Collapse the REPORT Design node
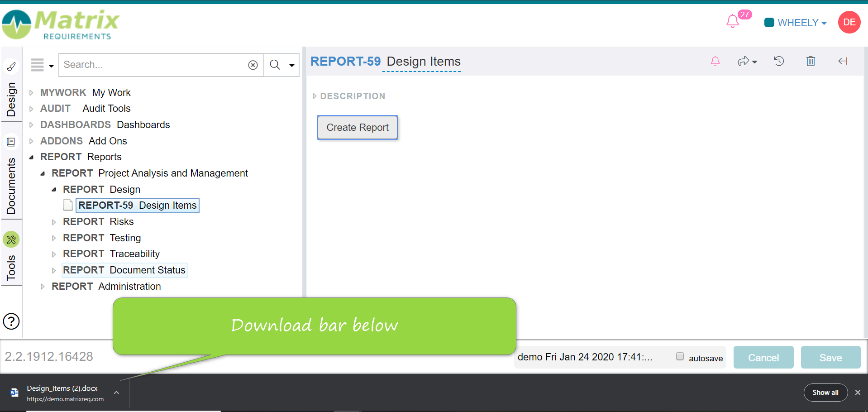The height and width of the screenshot is (412, 868). [x=54, y=190]
